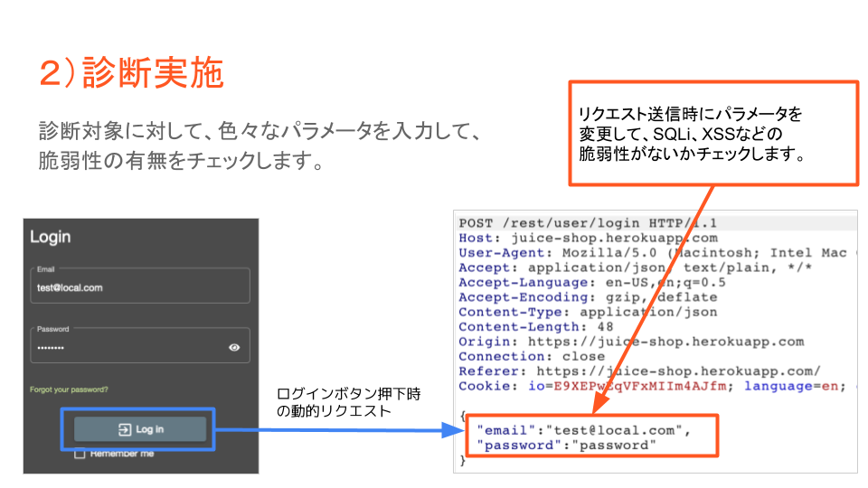Click the "email":"test@local.com" JSON line
The width and height of the screenshot is (868, 488).
(x=583, y=430)
